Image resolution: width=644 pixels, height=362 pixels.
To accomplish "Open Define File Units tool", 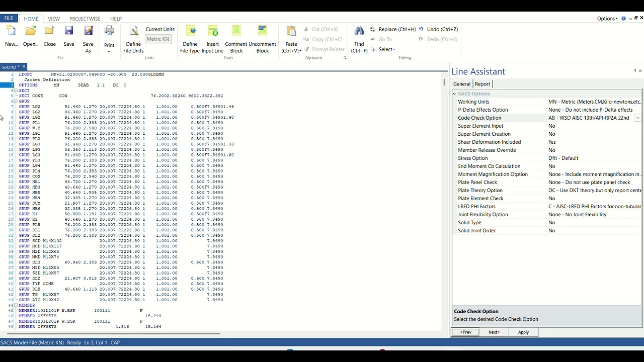I will point(133,39).
